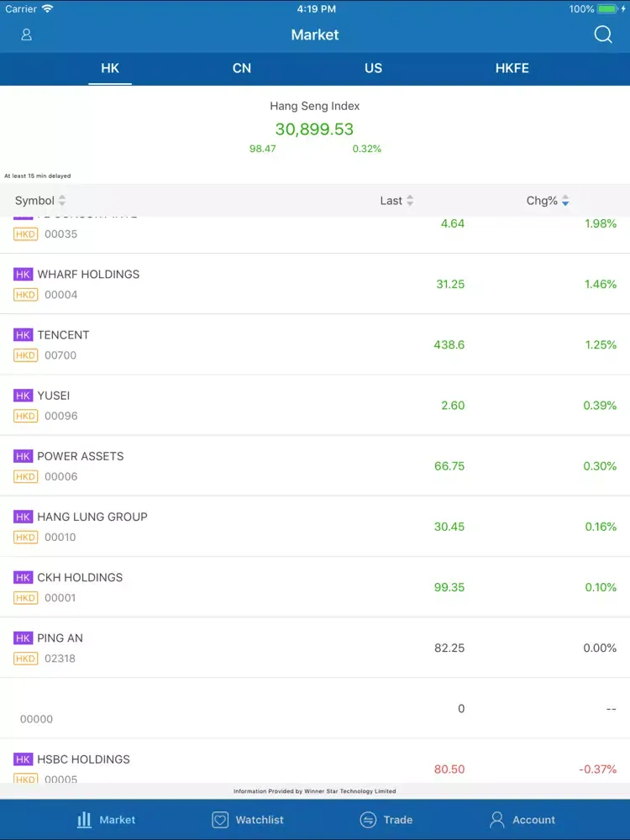Sort by Symbol column arrows
This screenshot has height=840, width=630.
[x=62, y=201]
